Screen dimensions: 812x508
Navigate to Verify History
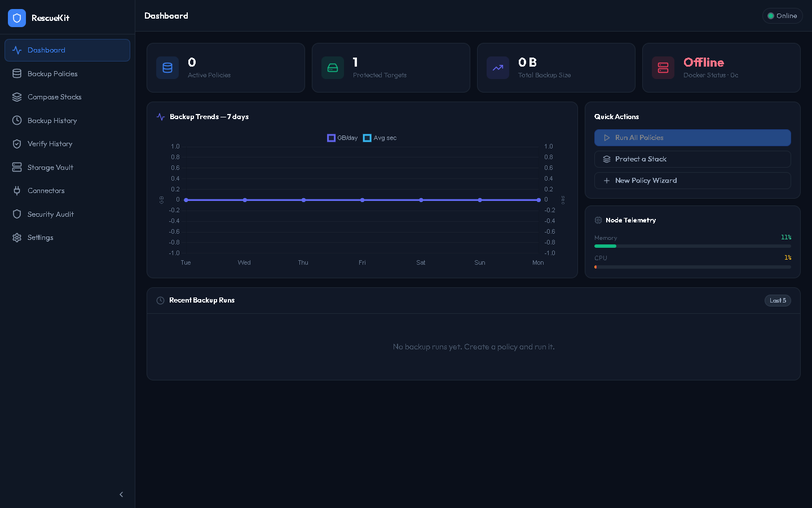[67, 144]
